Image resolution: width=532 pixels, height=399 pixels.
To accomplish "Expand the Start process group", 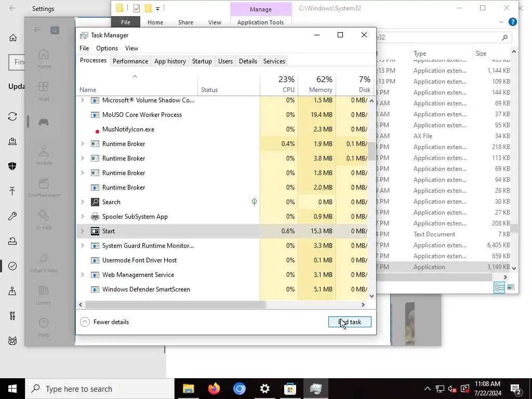I will coord(82,231).
